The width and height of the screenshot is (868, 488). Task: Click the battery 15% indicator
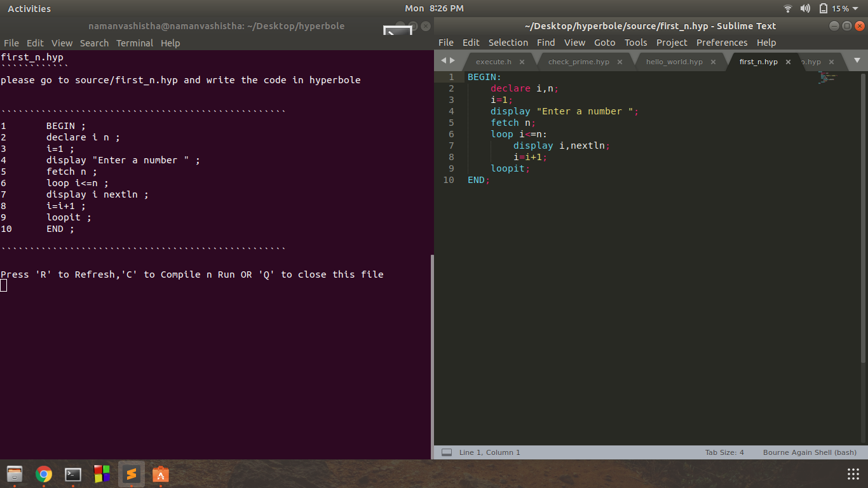click(834, 8)
